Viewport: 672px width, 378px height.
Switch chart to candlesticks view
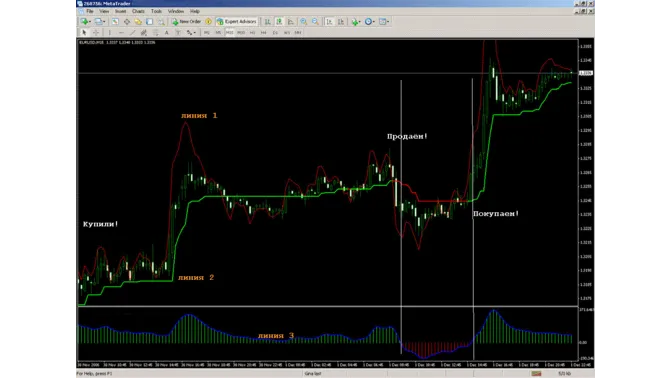click(x=279, y=21)
